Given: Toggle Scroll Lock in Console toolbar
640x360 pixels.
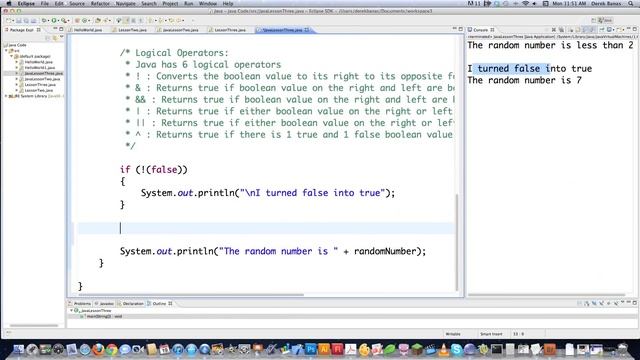Looking at the screenshot, I should click(x=578, y=30).
